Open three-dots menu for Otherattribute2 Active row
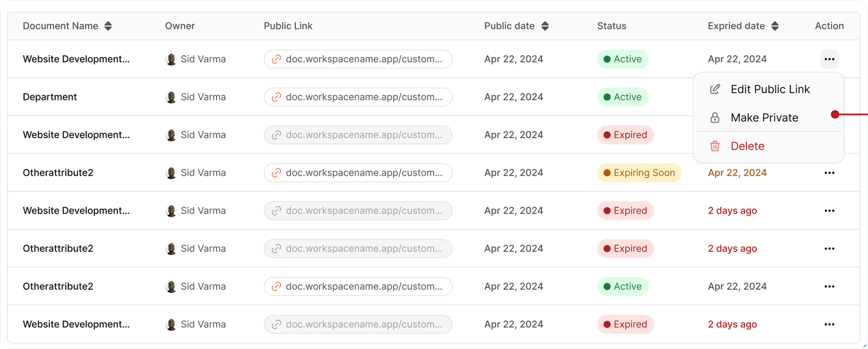 (x=829, y=287)
